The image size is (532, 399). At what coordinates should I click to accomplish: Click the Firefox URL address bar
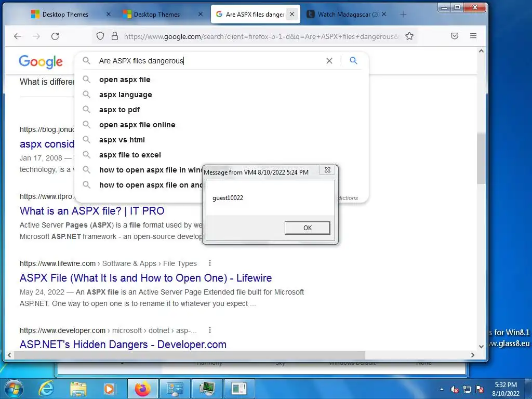click(x=261, y=36)
